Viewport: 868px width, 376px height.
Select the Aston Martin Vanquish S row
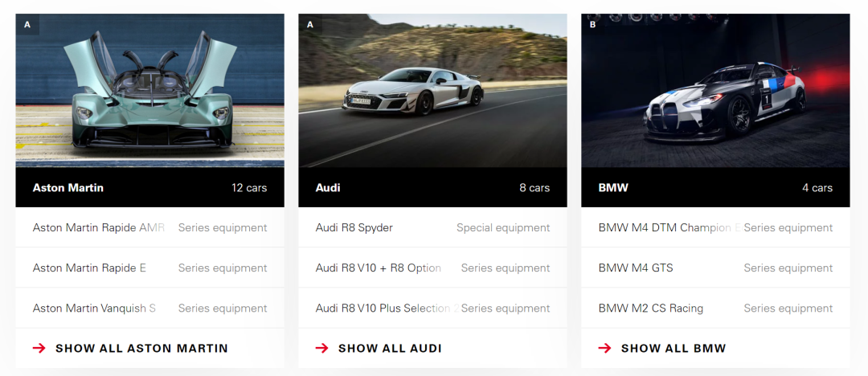coord(150,308)
